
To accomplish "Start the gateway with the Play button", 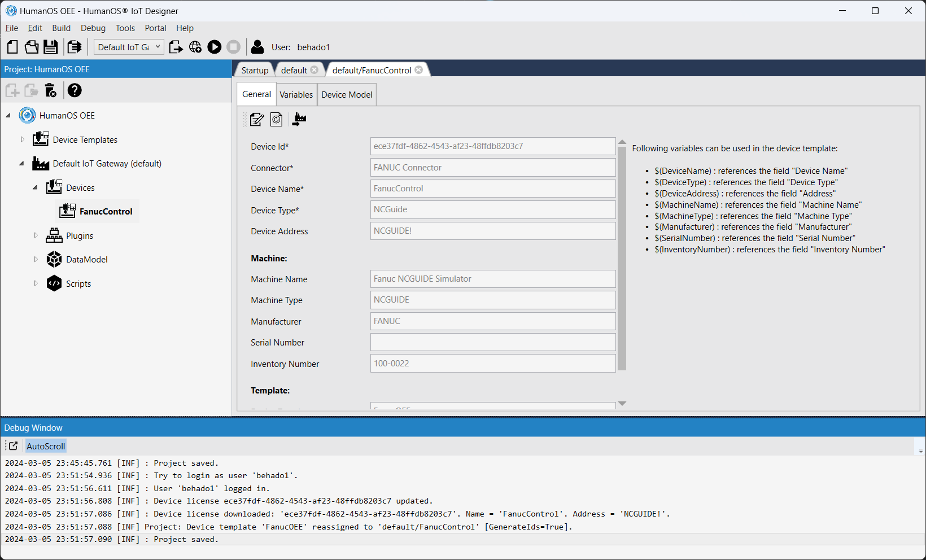I will tap(215, 47).
